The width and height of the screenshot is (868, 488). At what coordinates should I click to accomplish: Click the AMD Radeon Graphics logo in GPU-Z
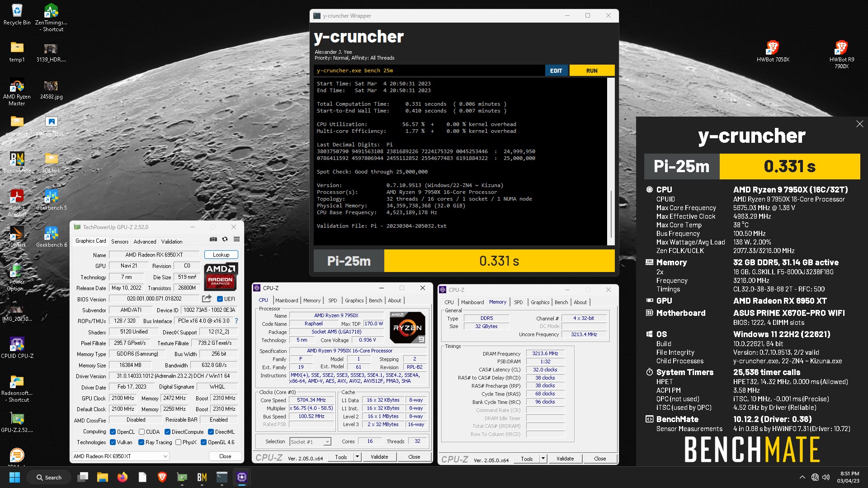pos(221,276)
